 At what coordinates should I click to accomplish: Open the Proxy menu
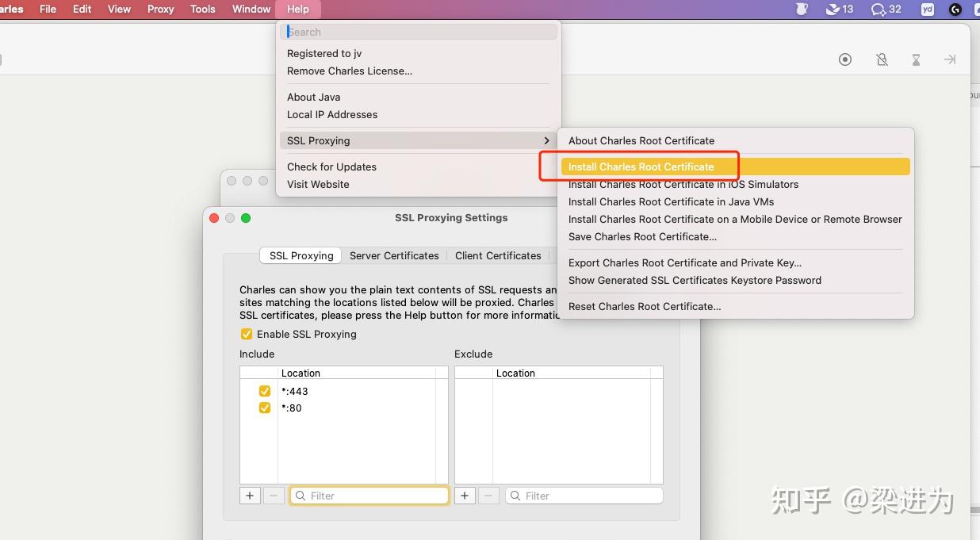pyautogui.click(x=160, y=9)
